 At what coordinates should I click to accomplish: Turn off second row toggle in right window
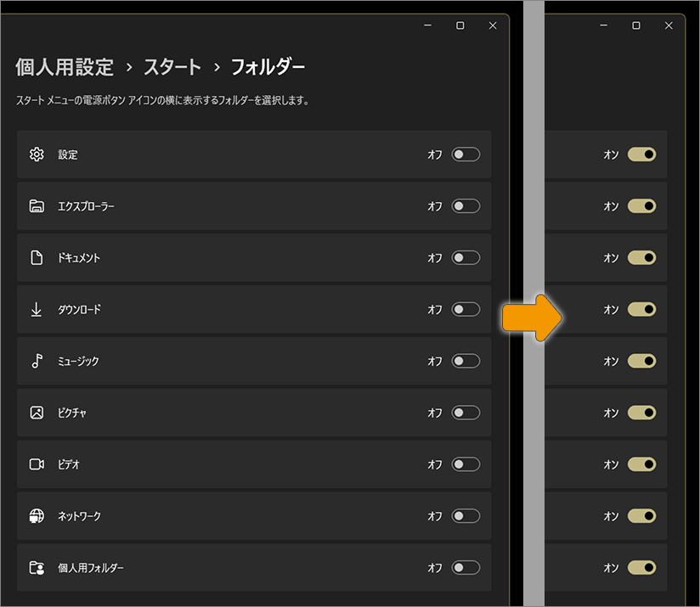[x=641, y=206]
